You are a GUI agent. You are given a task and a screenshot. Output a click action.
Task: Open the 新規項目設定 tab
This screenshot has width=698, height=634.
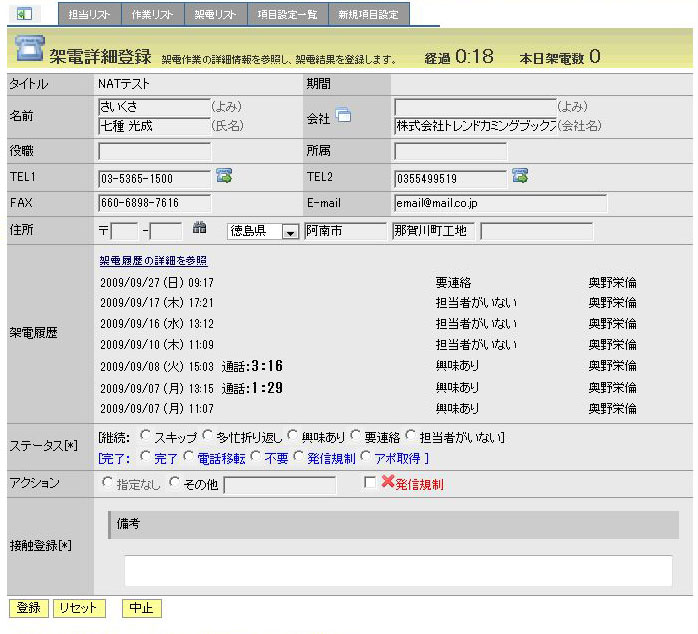point(369,14)
